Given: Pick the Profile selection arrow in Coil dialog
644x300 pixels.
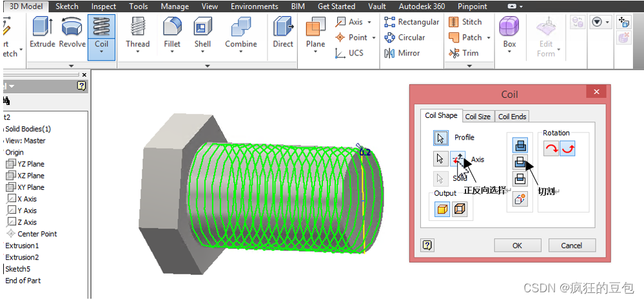Looking at the screenshot, I should click(x=440, y=138).
